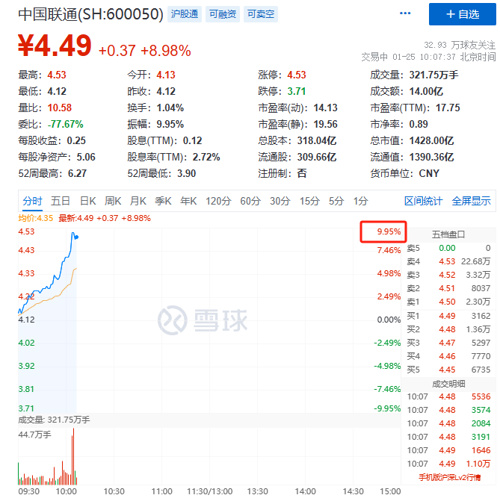This screenshot has height=501, width=500.
Task: Select the 卖2 row at 4.51
Action: tap(448, 288)
